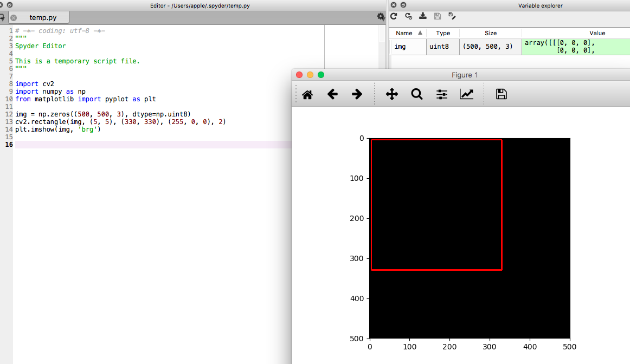Click the matplotlib import line

pyautogui.click(x=86, y=99)
